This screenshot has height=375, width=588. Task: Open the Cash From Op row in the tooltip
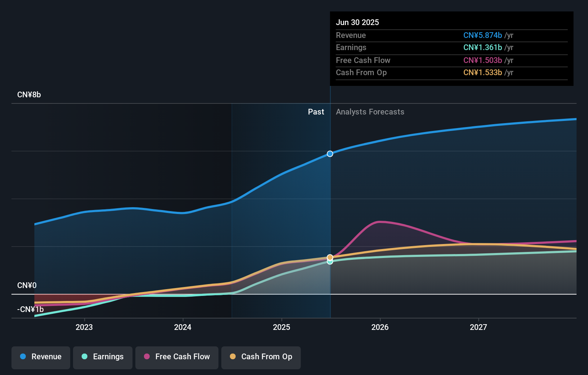[451, 73]
